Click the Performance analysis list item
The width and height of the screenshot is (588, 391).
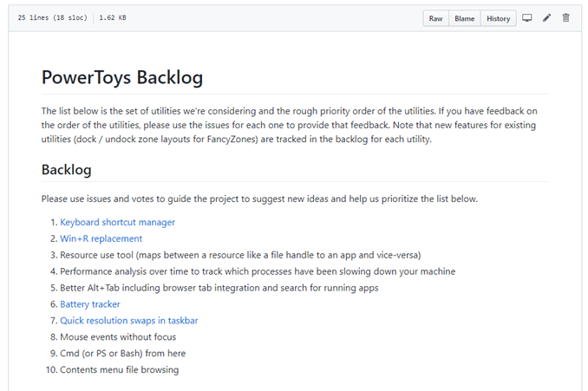258,271
